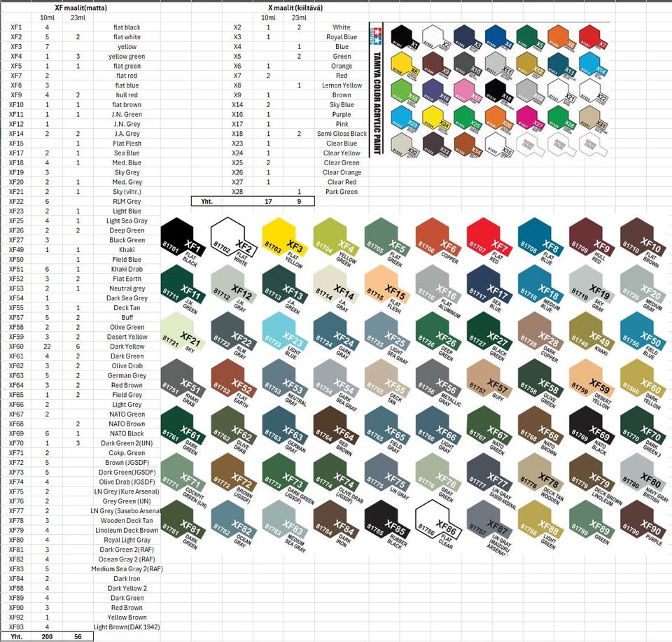Click the X paints total cell showing 17

(268, 202)
